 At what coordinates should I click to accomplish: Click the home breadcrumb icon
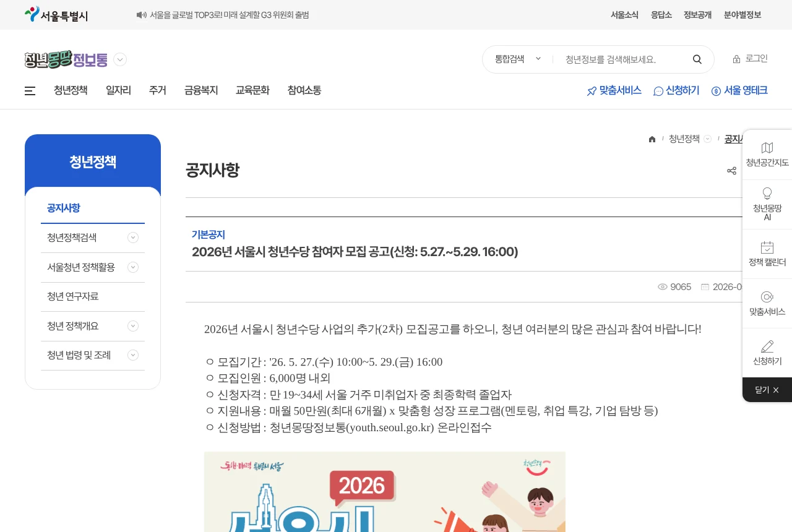tap(652, 139)
